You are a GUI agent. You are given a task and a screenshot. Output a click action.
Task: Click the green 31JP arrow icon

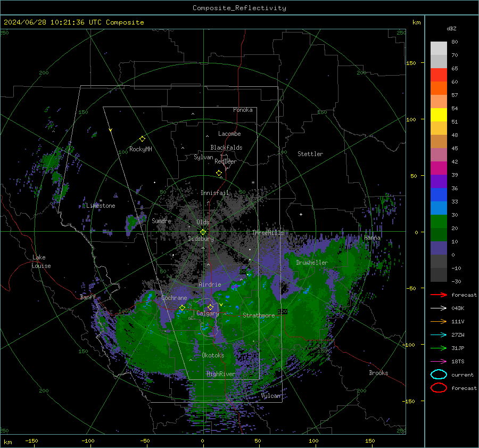[x=439, y=348]
